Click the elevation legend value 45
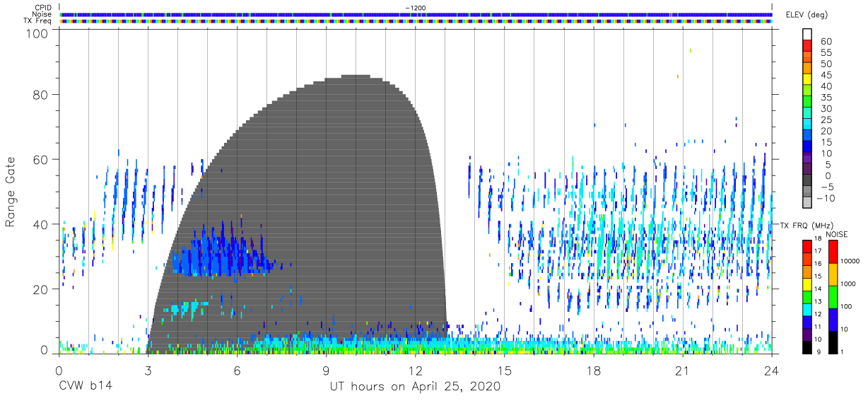 click(x=826, y=75)
